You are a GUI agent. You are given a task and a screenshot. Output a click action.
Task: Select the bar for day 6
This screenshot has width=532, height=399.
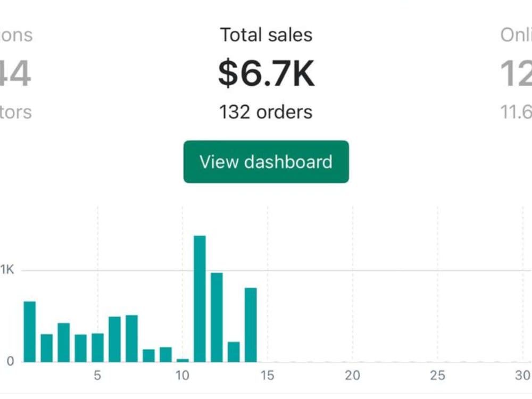pos(115,339)
